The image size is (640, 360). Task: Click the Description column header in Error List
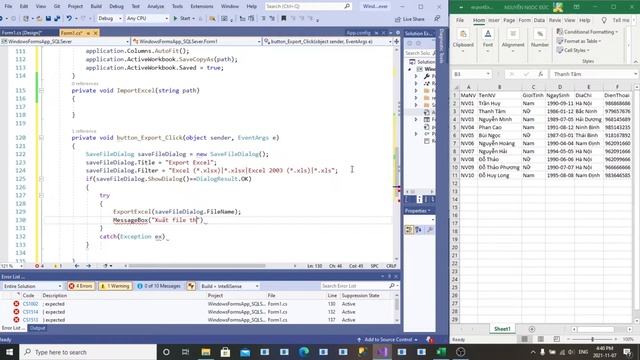(x=54, y=296)
